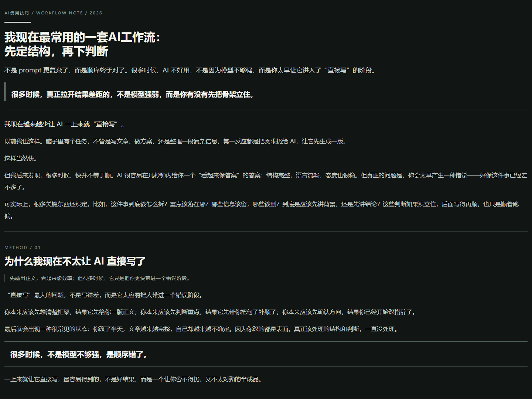
Task: Click the intro paragraph starting '不是 prompt 更复杂了'
Action: pos(191,70)
